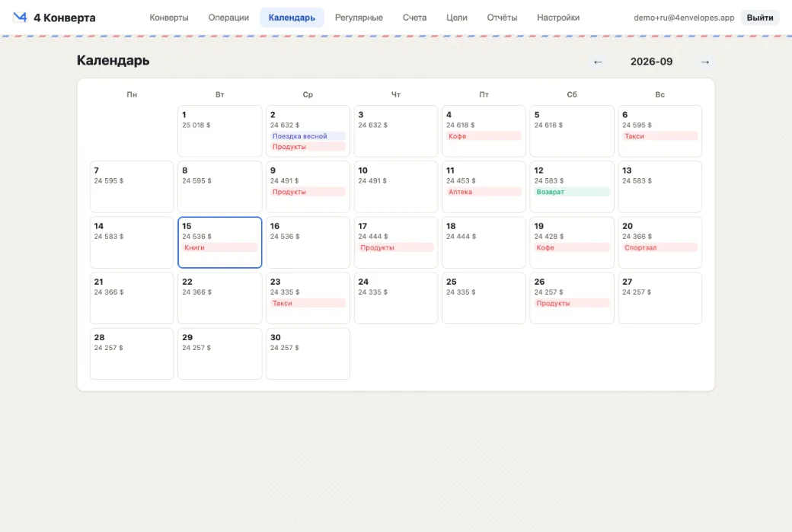Select day 13 calendar cell
The image size is (792, 532).
[x=659, y=186]
